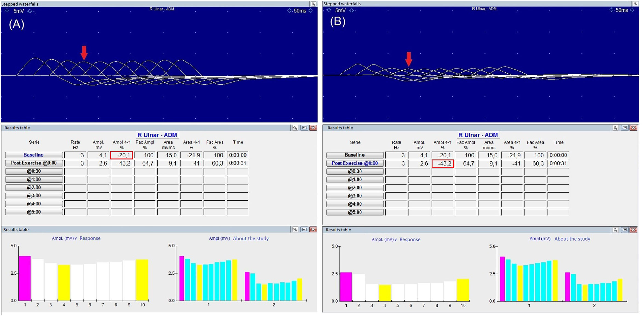Click restore-window icon of panel (A) bar chart table
Viewport: 644px width, 316px height.
tap(304, 229)
